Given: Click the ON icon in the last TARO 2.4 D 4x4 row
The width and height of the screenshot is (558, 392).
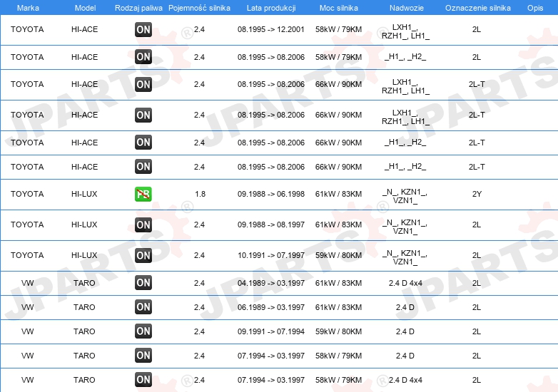Looking at the screenshot, I should pyautogui.click(x=143, y=380).
